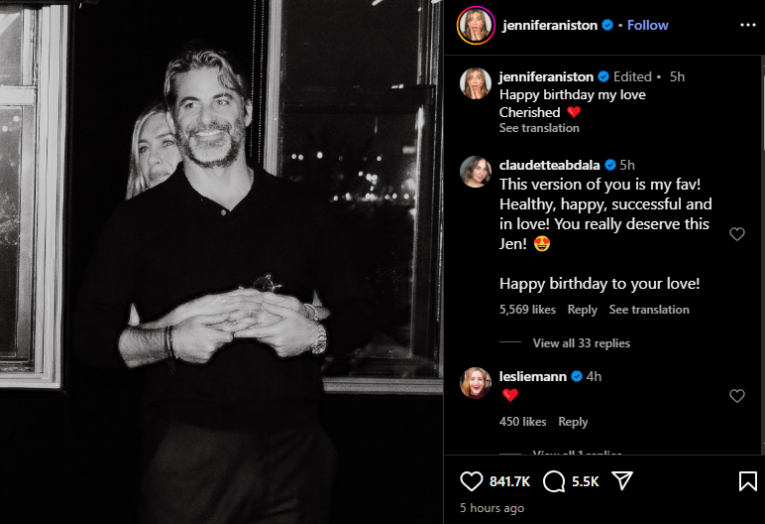Like the post with the heart icon
Image resolution: width=765 pixels, height=524 pixels.
click(x=471, y=482)
